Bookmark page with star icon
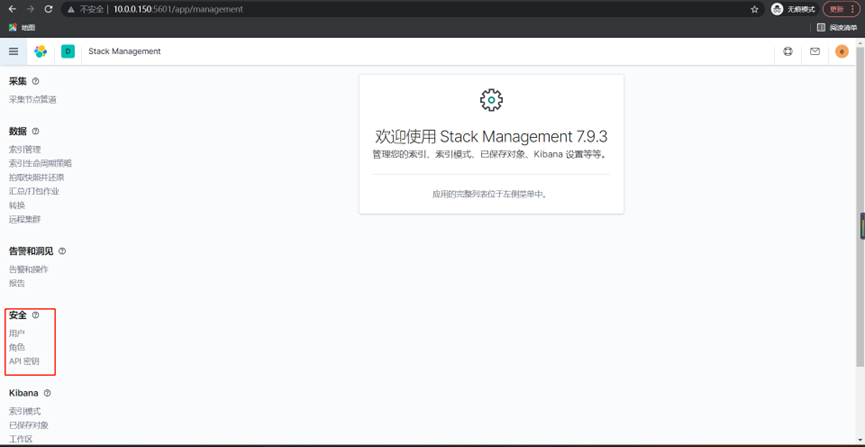The width and height of the screenshot is (865, 447). point(755,9)
